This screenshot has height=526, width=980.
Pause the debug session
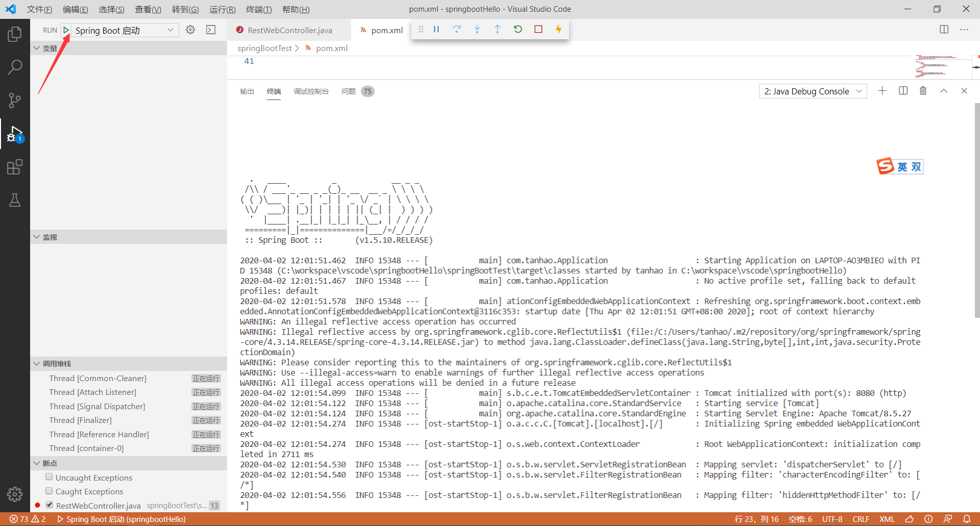coord(436,29)
